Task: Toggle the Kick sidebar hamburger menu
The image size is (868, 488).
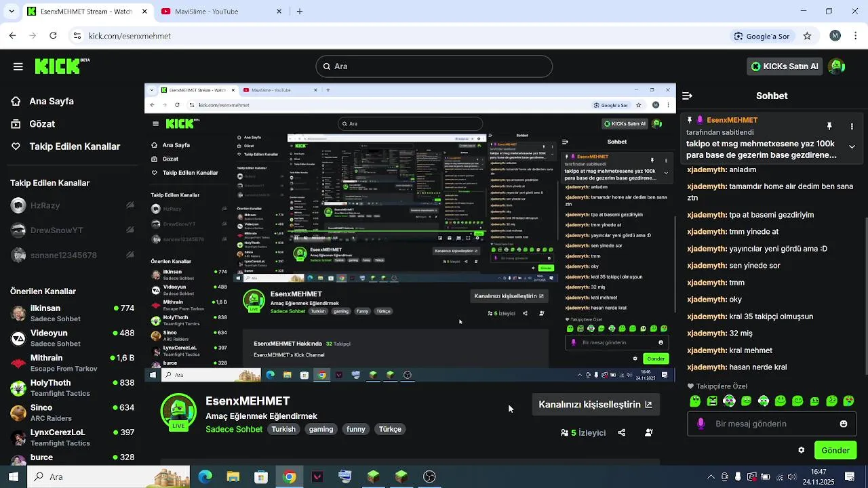Action: point(18,66)
